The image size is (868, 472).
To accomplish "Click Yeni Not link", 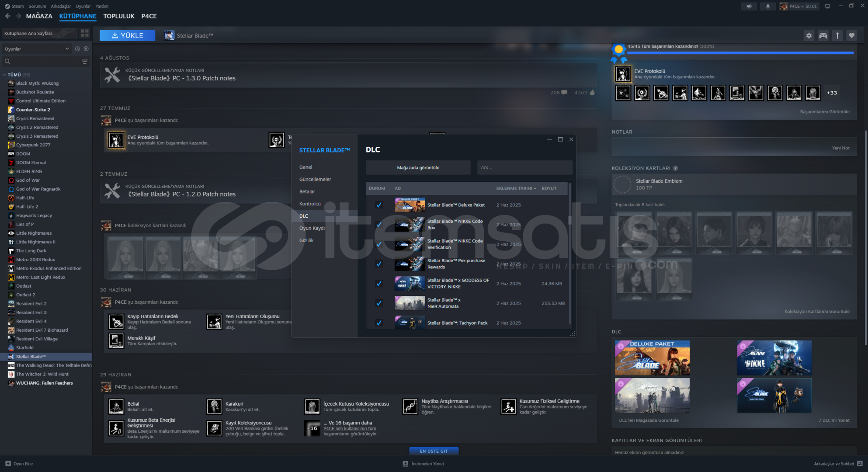I will [841, 148].
